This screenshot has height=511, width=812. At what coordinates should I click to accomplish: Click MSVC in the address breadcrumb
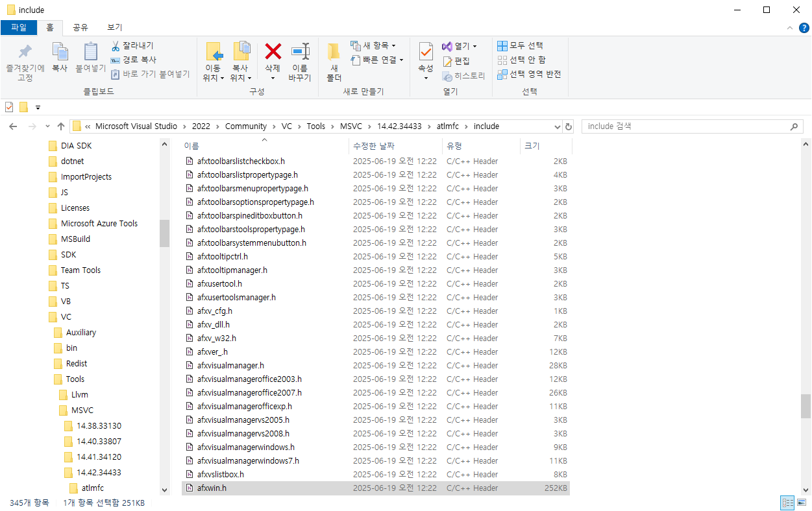352,126
